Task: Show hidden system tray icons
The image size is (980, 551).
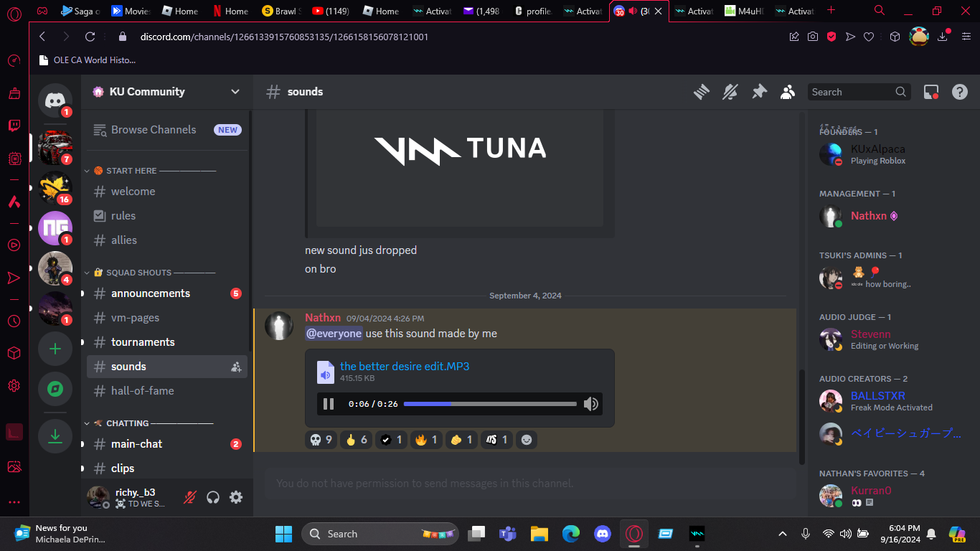Action: pos(783,534)
